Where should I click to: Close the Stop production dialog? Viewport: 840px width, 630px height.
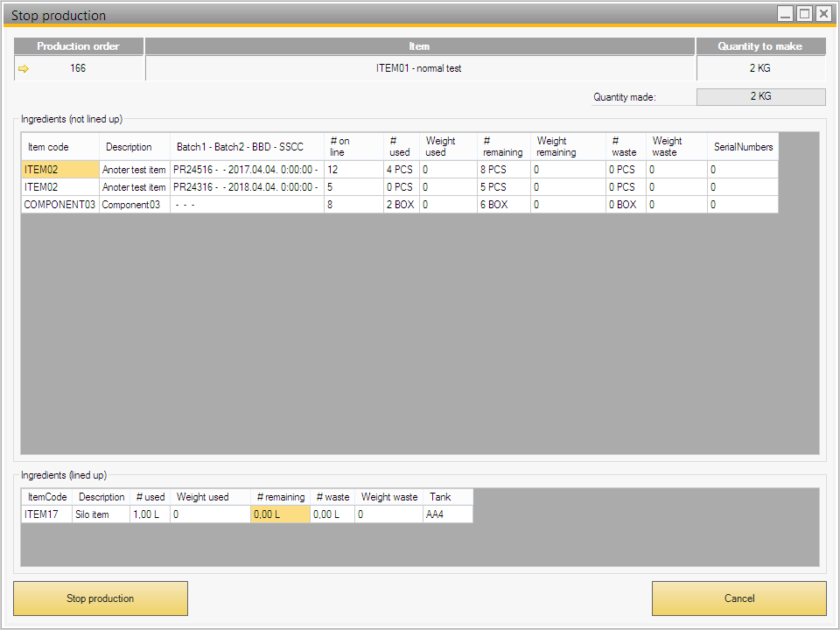tap(822, 13)
